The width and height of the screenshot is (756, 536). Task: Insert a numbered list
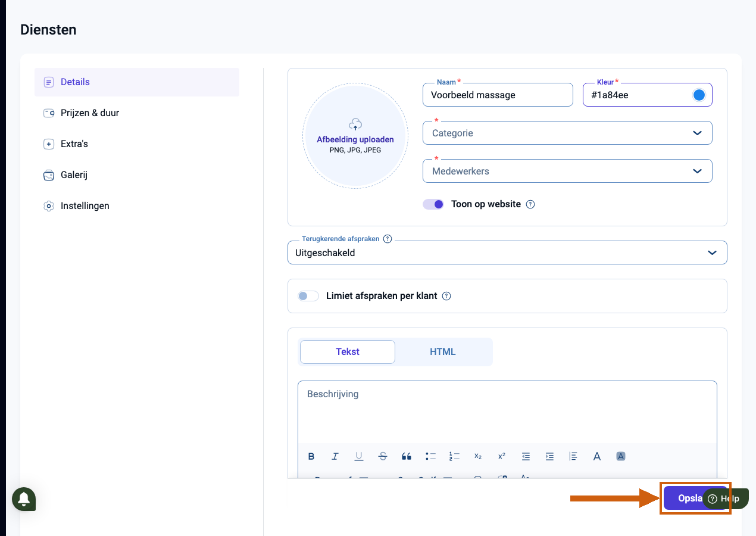click(454, 457)
